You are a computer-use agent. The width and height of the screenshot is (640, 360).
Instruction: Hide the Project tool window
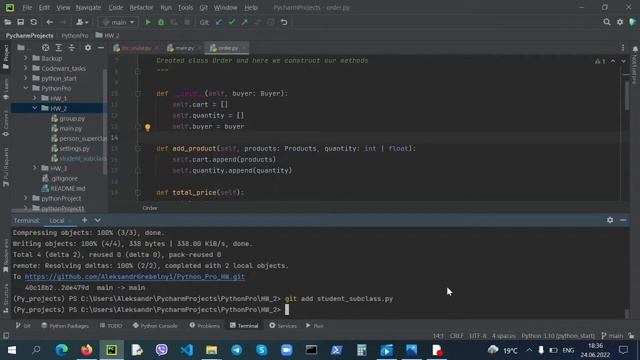pos(100,48)
